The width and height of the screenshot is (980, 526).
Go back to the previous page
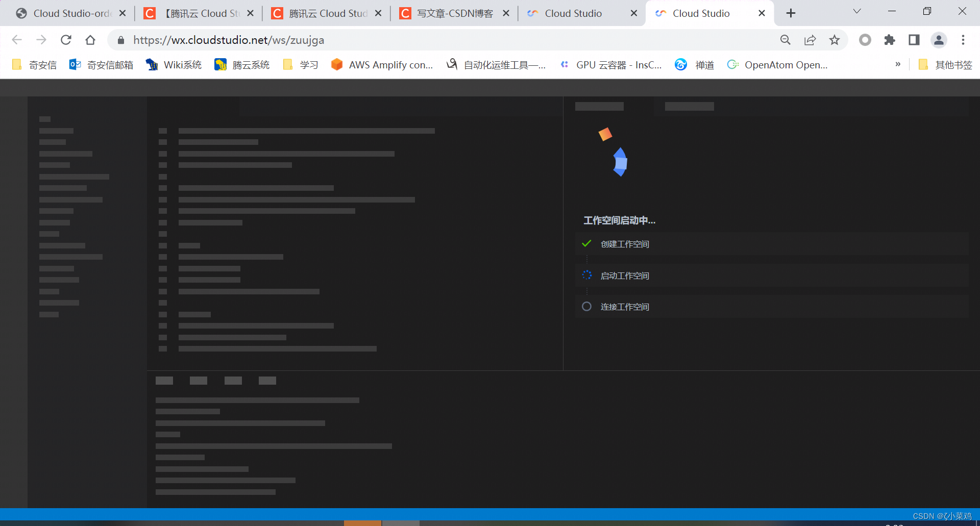[17, 40]
